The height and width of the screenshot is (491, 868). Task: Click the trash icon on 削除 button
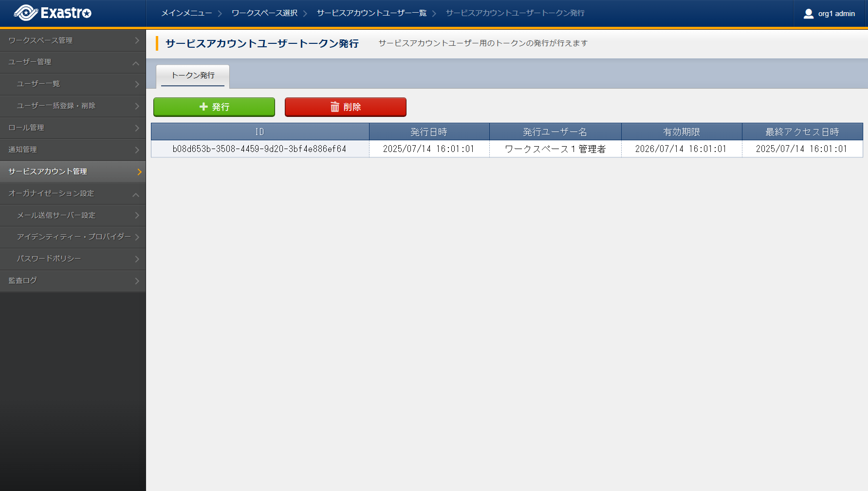click(x=335, y=107)
